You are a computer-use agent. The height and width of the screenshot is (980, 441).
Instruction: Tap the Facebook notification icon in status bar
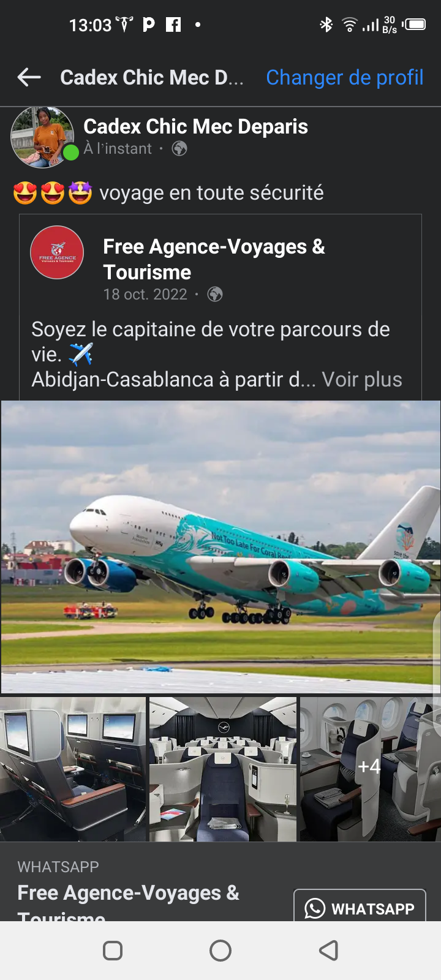point(174,24)
